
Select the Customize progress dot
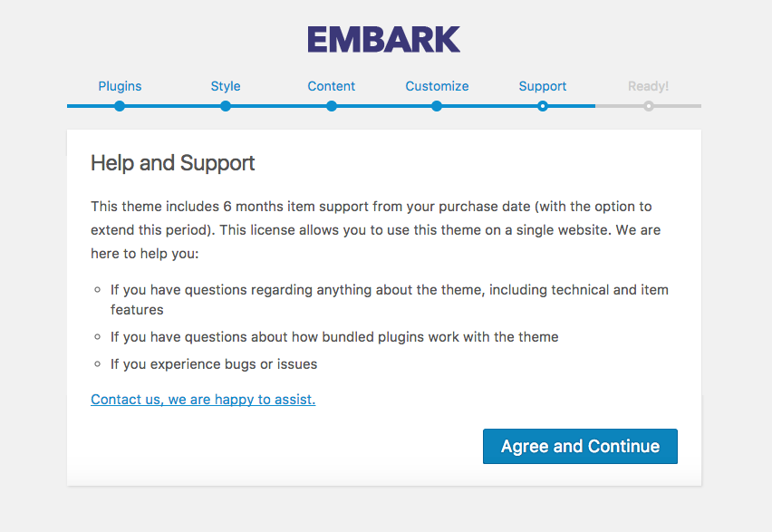pos(437,106)
